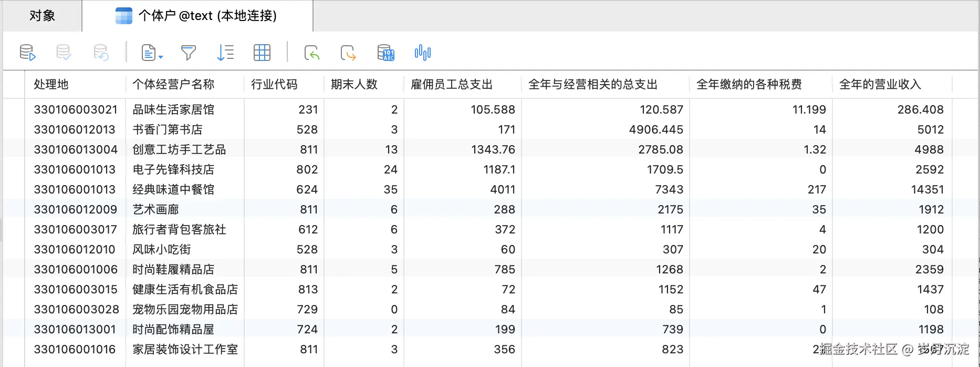Click the revenue value 14351
The image size is (980, 367).
point(927,189)
